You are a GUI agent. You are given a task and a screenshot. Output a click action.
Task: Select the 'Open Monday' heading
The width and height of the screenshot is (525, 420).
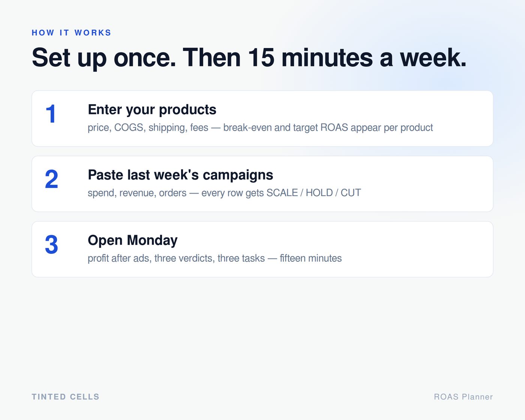coord(133,240)
